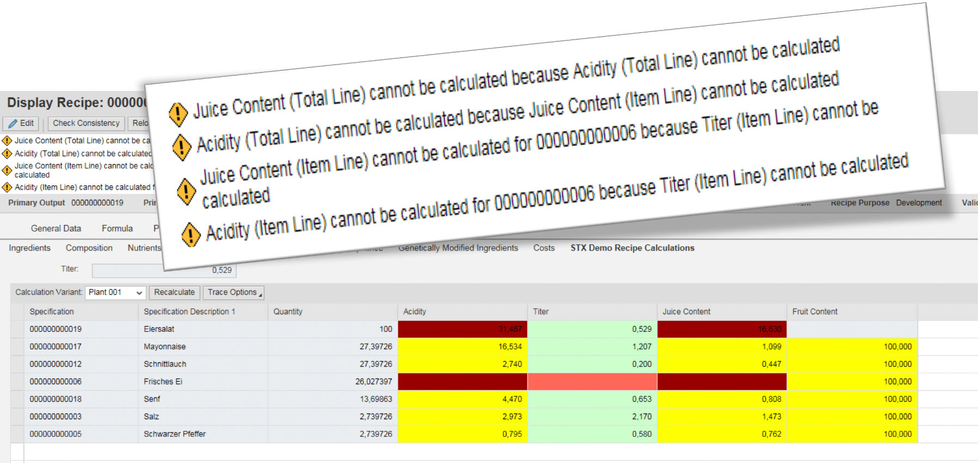
Task: Click Quantity 26,027397 cell
Action: [333, 381]
